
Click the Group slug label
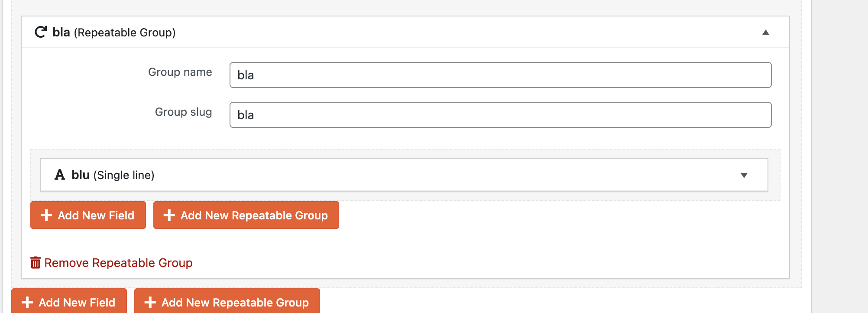pos(183,112)
